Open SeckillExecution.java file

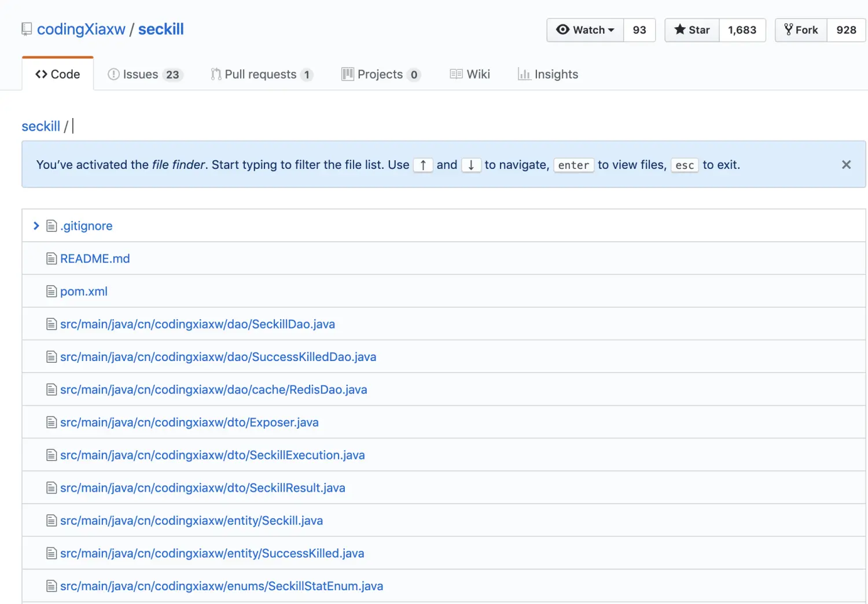point(212,455)
